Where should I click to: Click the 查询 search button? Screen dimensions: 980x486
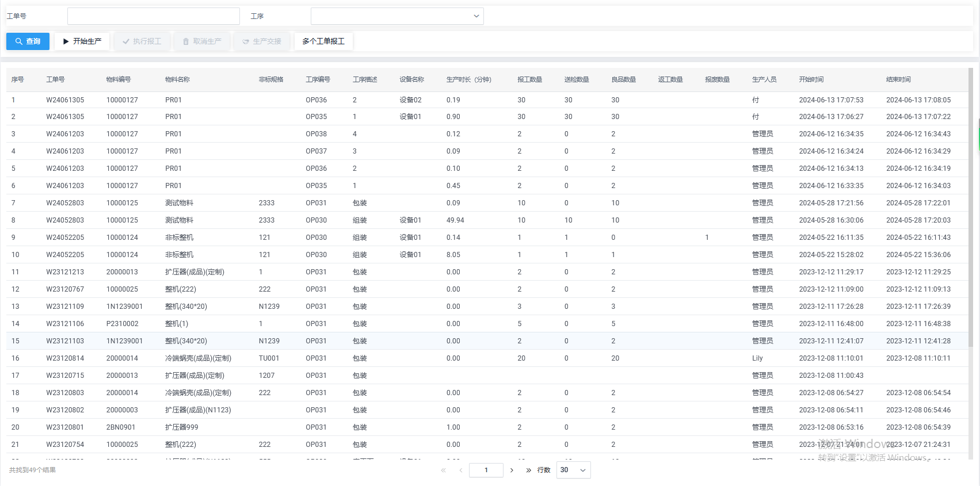pos(28,41)
